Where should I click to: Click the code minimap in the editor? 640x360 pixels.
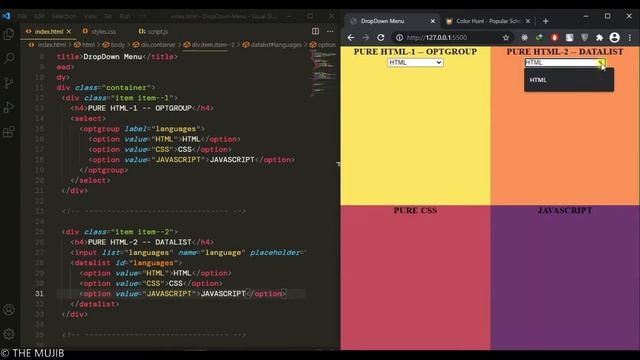coord(324,73)
